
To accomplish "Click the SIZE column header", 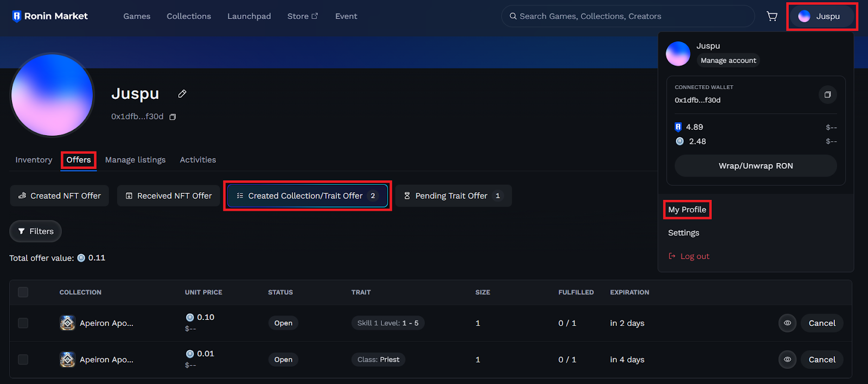I will [483, 292].
